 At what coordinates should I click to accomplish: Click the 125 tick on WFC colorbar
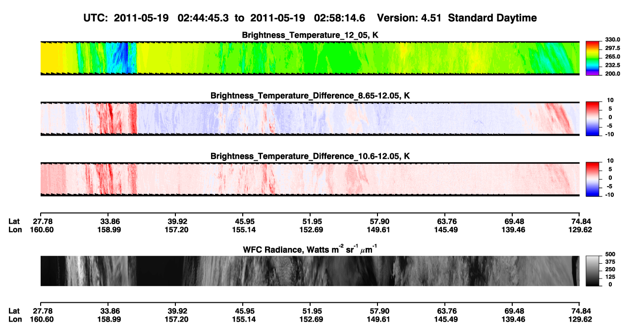[x=610, y=277]
